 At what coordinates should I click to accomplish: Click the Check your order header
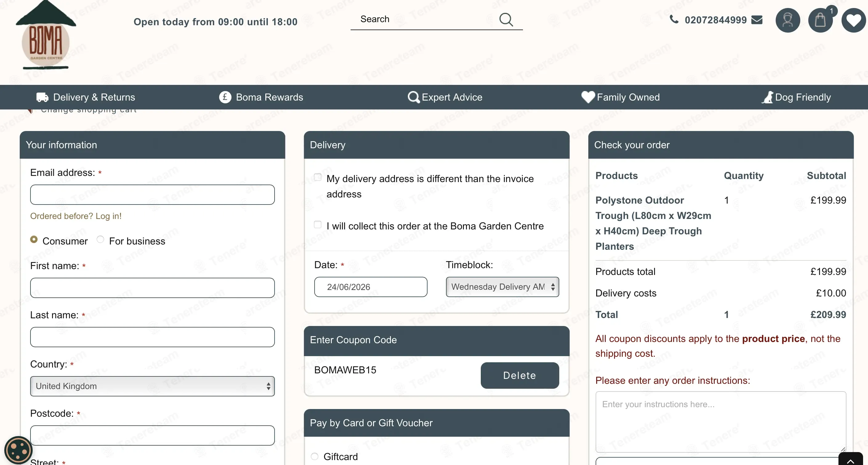tap(721, 145)
